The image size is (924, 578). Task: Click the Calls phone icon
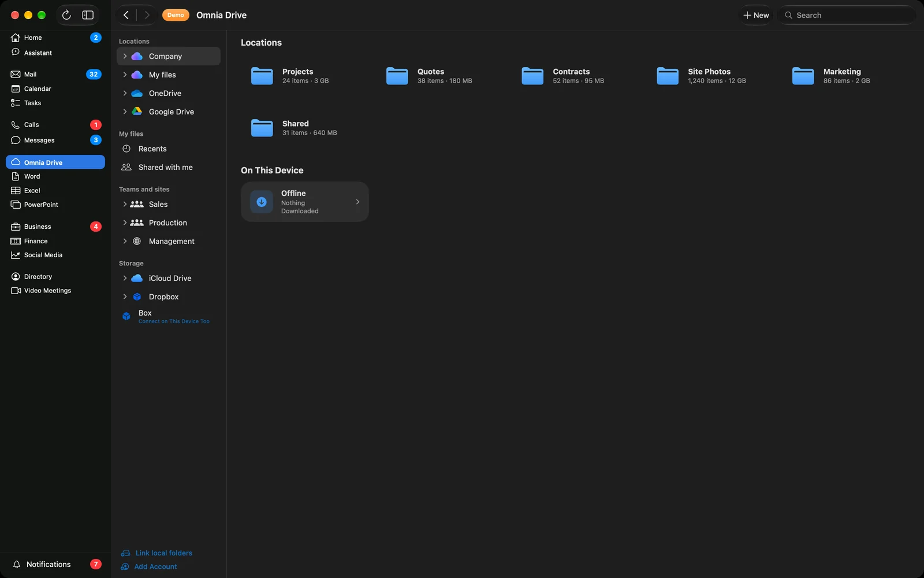click(16, 125)
